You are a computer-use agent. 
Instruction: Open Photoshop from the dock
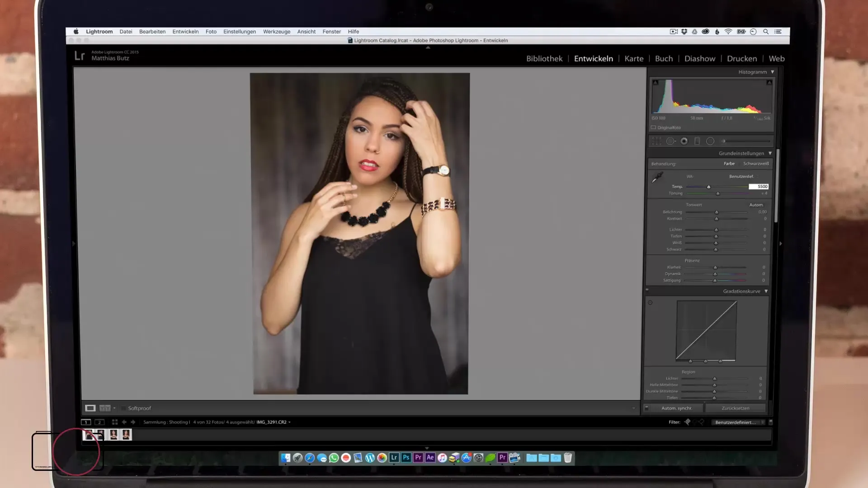pyautogui.click(x=406, y=458)
